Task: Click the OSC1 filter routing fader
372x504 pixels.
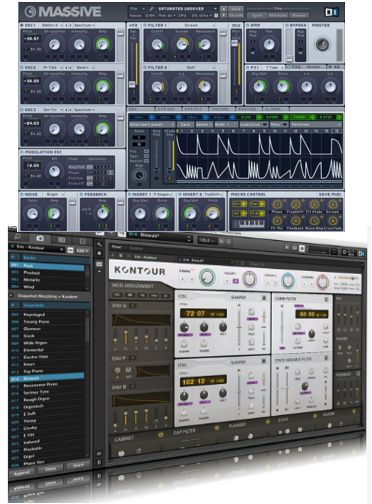Action: 120,33
